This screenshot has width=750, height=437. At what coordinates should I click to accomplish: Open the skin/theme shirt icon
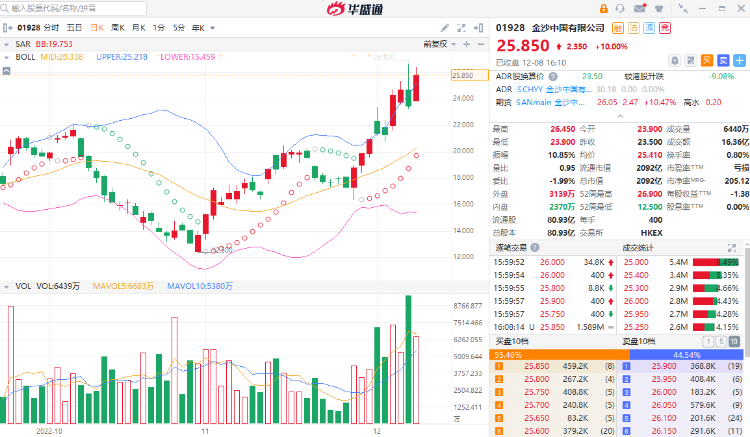click(659, 8)
